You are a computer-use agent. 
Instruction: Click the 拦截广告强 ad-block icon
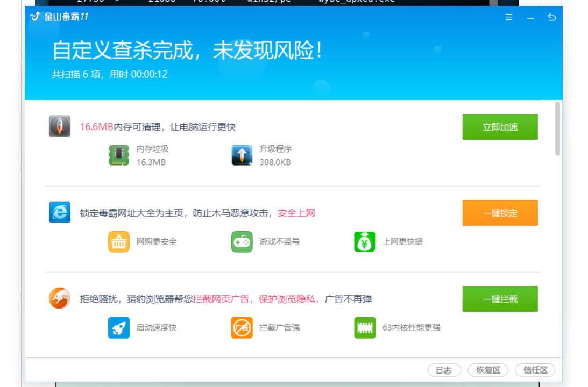point(242,327)
